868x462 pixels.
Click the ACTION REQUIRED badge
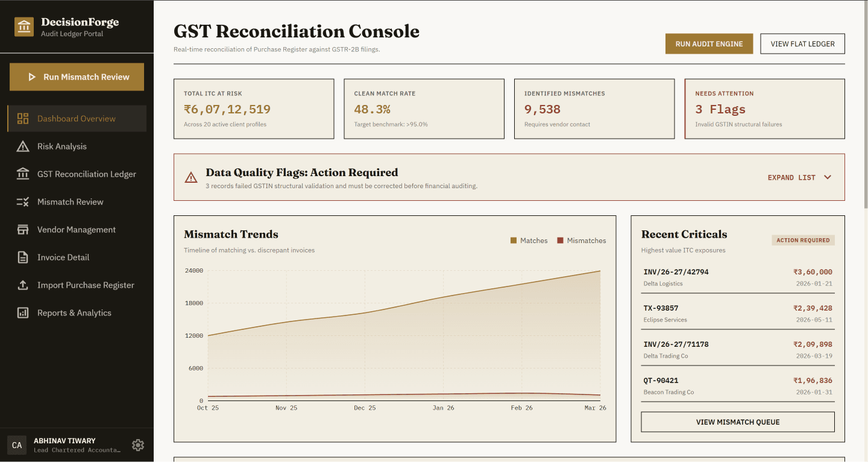tap(803, 240)
